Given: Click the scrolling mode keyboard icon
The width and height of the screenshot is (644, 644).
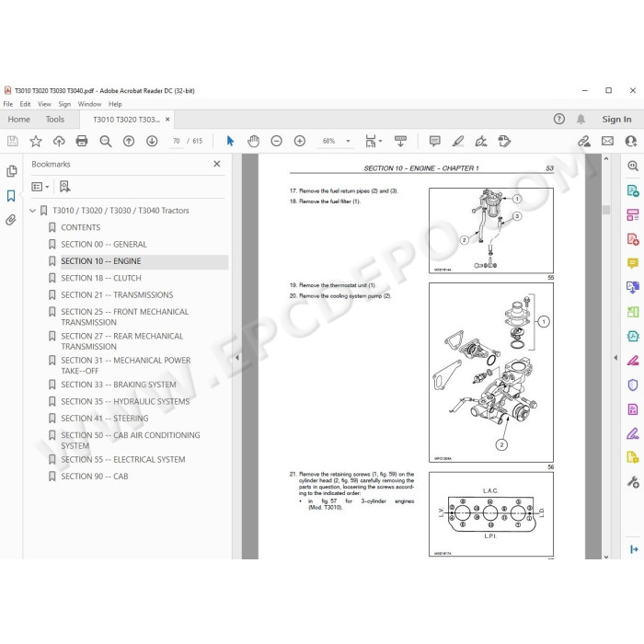Looking at the screenshot, I should 400,142.
